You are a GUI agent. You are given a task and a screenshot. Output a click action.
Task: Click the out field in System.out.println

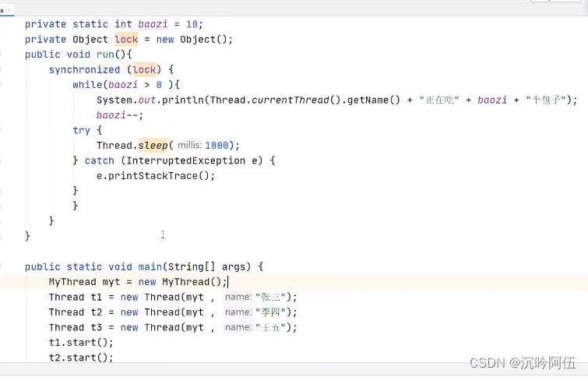pyautogui.click(x=147, y=100)
